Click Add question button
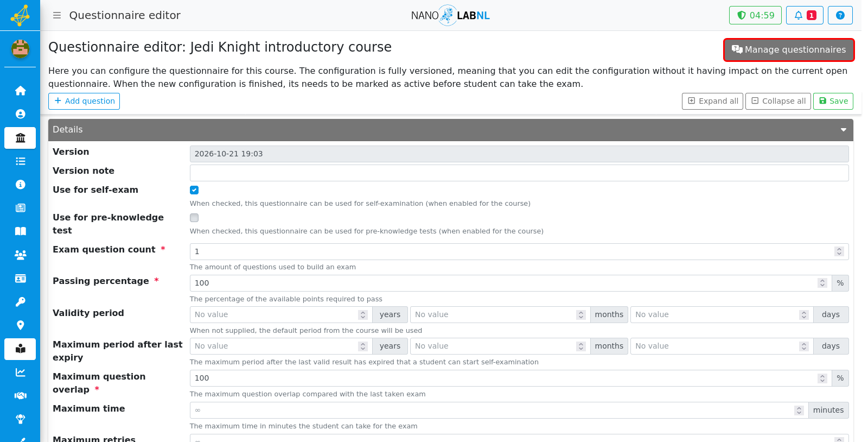 click(84, 101)
